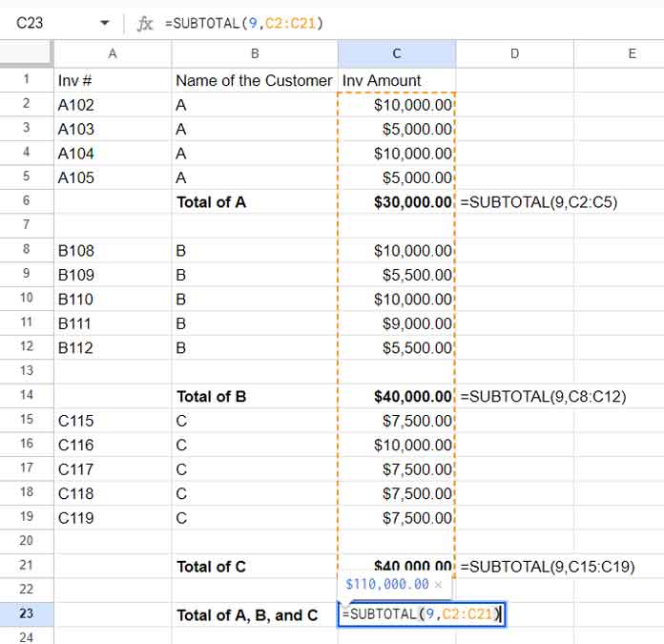
Task: Select cell containing A104
Action: coord(113,154)
